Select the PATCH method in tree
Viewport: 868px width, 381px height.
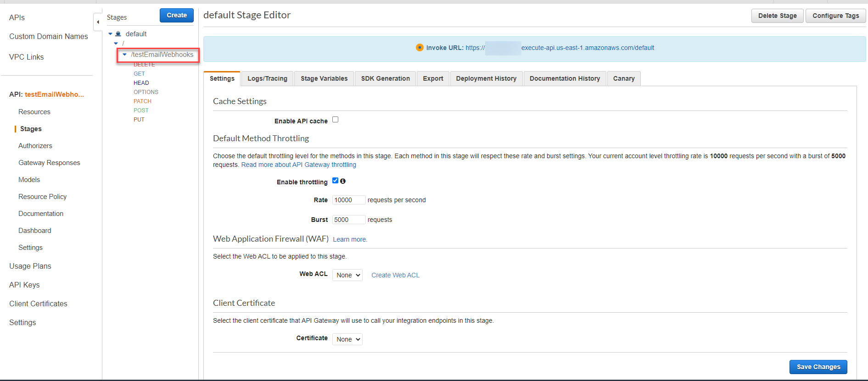point(142,101)
